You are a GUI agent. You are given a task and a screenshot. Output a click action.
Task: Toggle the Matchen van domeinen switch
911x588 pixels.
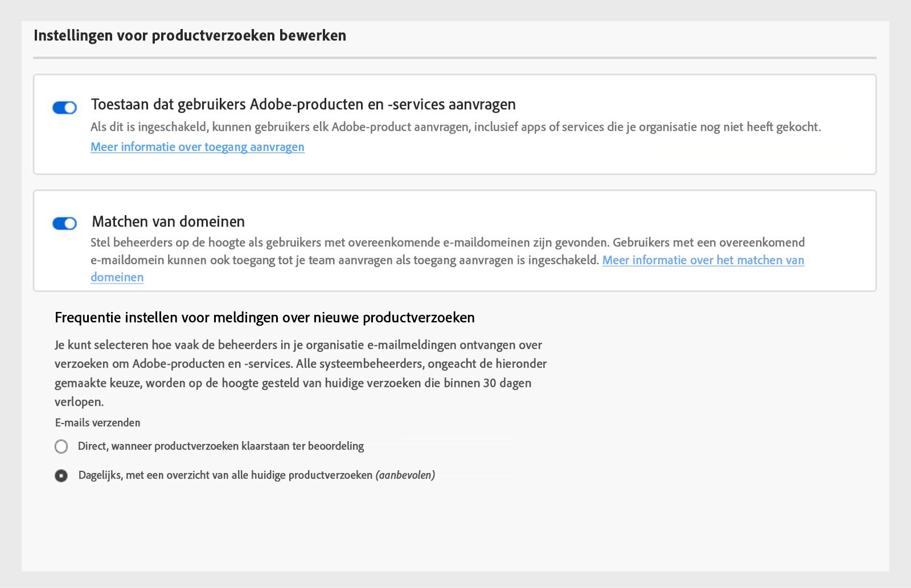pyautogui.click(x=64, y=224)
